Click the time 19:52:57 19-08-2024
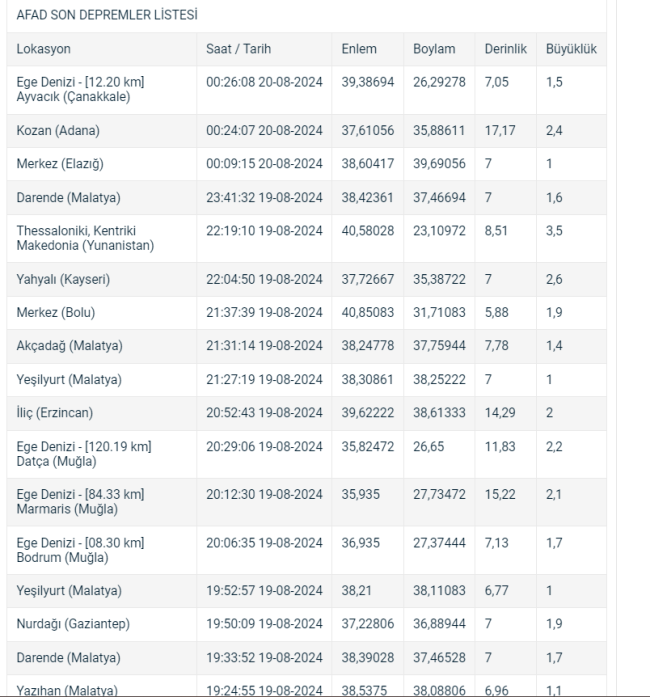650x697 pixels. pyautogui.click(x=264, y=591)
